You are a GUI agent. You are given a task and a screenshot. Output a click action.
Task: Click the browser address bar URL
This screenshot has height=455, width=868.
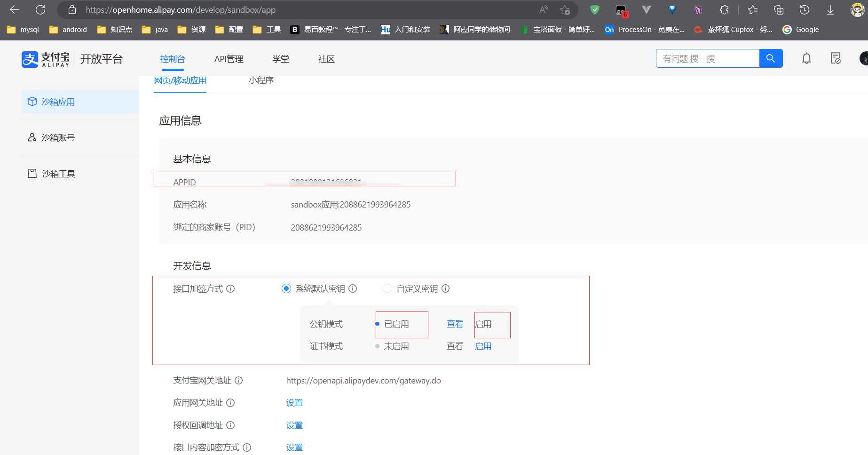coord(181,9)
